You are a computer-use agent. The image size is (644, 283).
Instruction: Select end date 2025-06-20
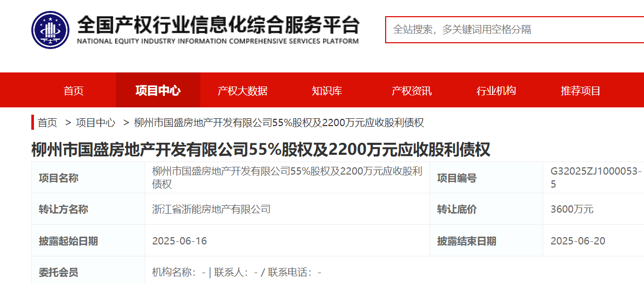[578, 241]
